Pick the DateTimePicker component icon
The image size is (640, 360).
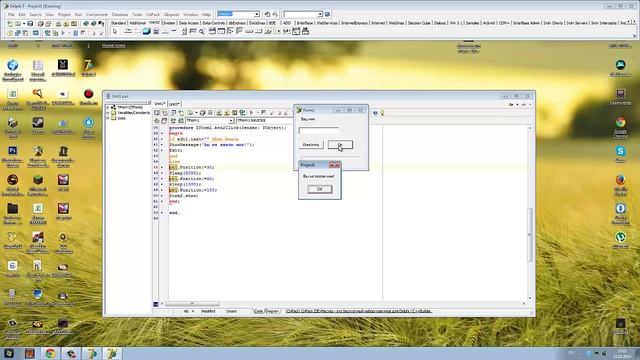point(212,31)
